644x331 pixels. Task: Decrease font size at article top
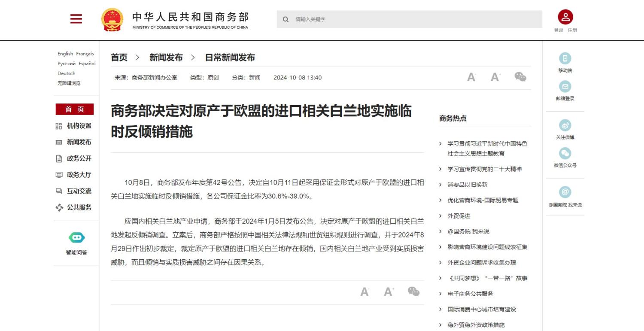471,77
